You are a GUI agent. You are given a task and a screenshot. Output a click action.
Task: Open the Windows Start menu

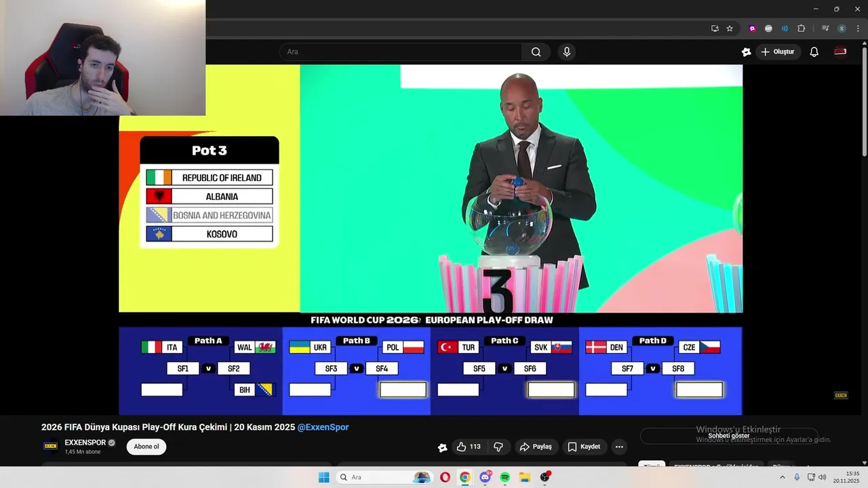click(323, 477)
